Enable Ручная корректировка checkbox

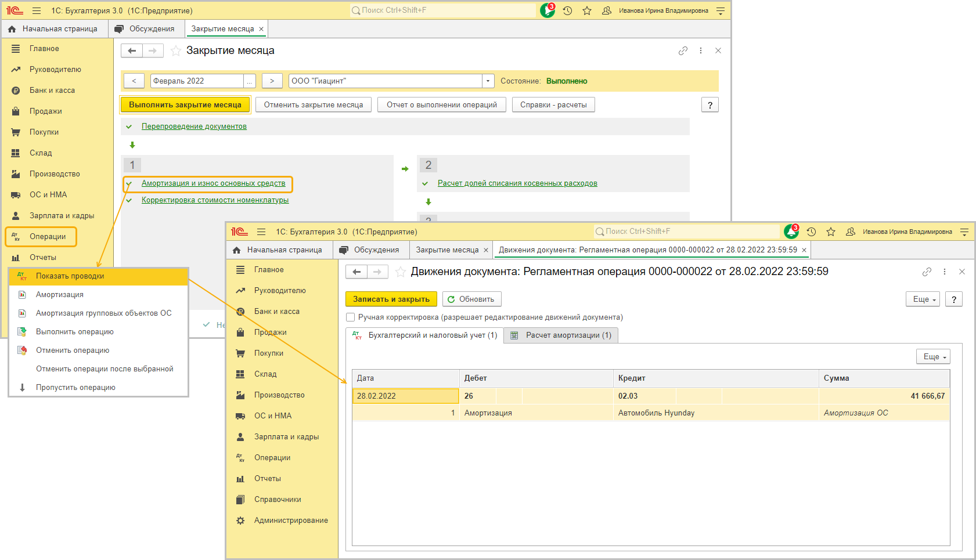point(350,317)
